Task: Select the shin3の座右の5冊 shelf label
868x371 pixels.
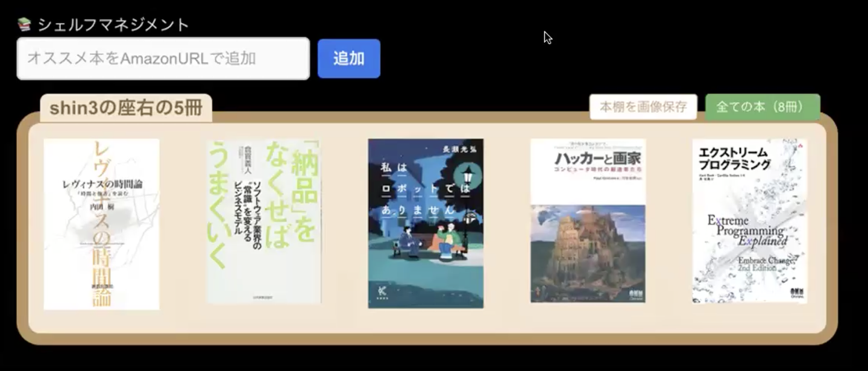Action: [126, 108]
